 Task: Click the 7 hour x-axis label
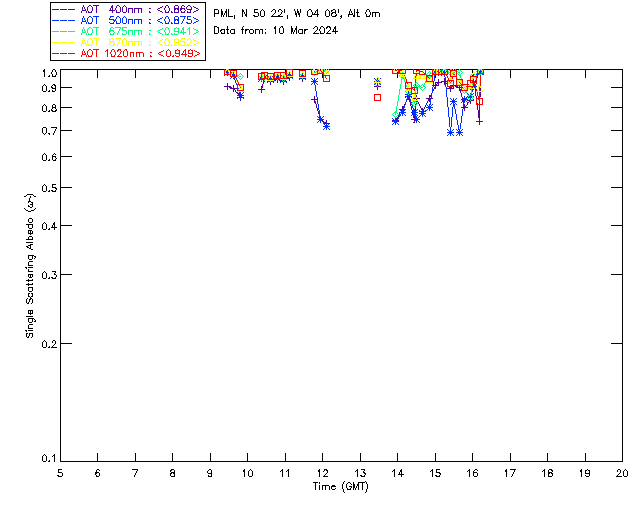pos(135,473)
